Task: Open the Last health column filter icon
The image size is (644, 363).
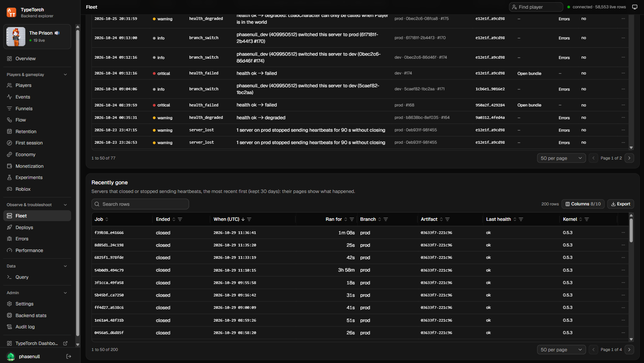Action: [521, 219]
